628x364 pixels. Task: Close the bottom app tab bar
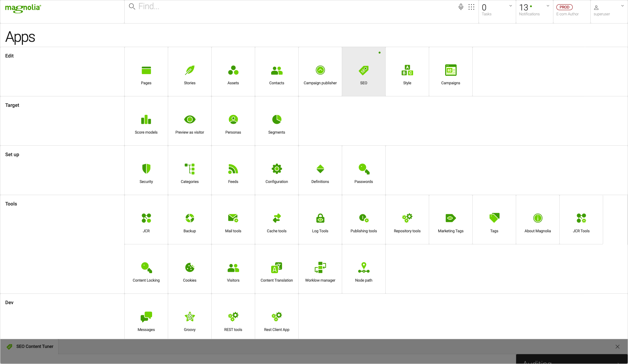point(618,347)
